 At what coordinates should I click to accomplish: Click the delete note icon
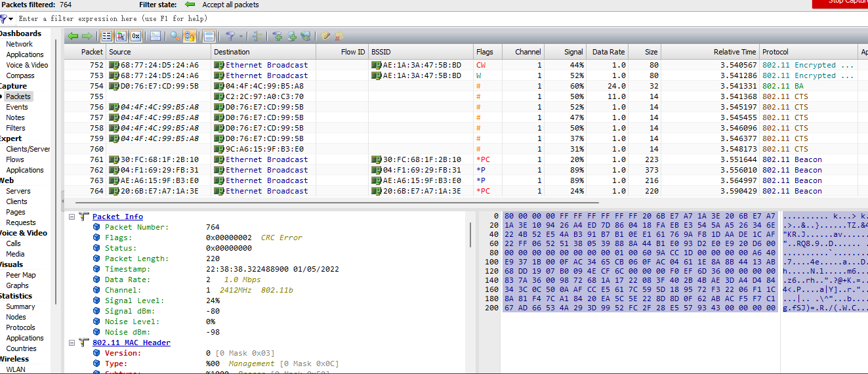339,36
